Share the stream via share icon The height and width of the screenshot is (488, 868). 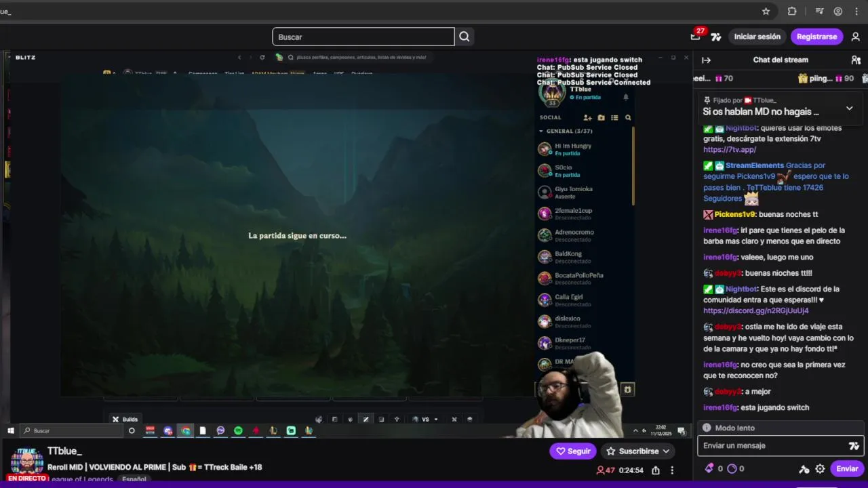pos(656,470)
